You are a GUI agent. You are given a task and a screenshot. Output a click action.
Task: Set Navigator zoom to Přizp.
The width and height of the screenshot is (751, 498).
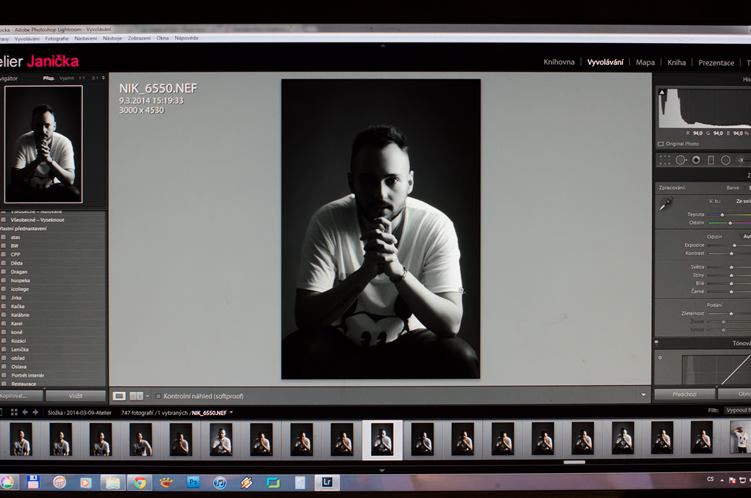click(48, 78)
